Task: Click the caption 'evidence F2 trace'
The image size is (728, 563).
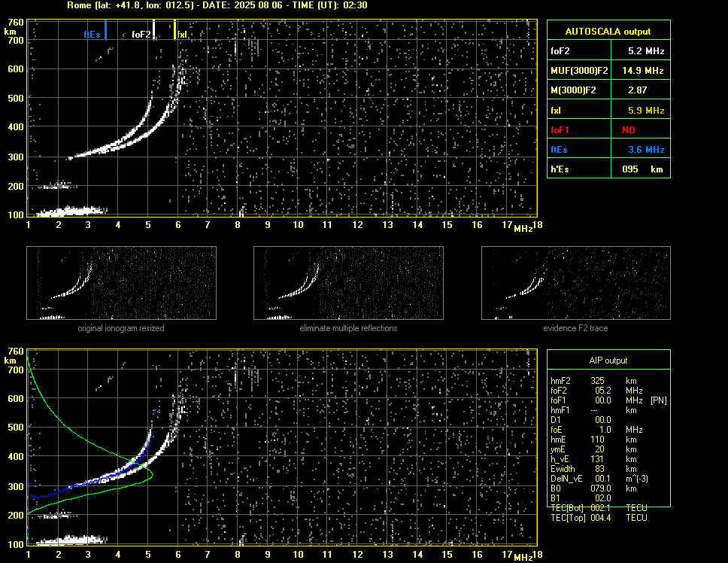Action: [x=575, y=328]
